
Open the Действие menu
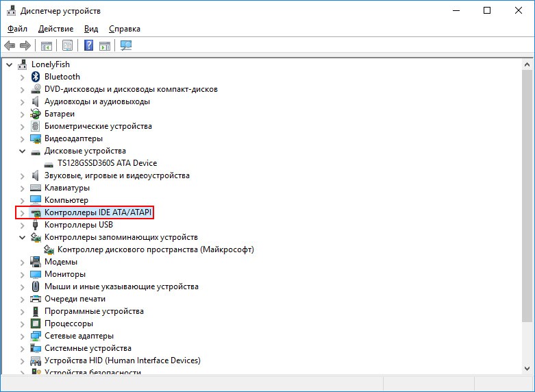(55, 29)
